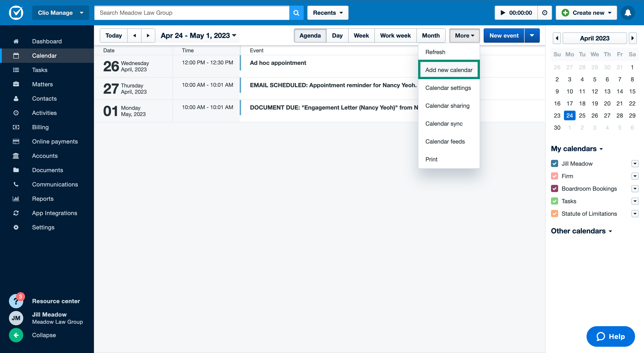Open the date range picker dropdown
Image resolution: width=644 pixels, height=353 pixels.
point(199,36)
